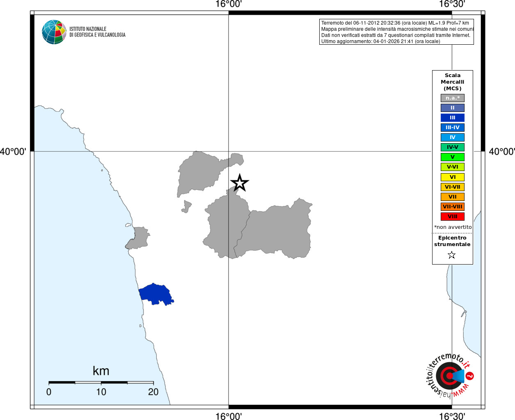Viewport: 515px width, 420px height.
Task: Click the 'Scala Mercalli (MCS)' legend title
Action: pos(452,82)
